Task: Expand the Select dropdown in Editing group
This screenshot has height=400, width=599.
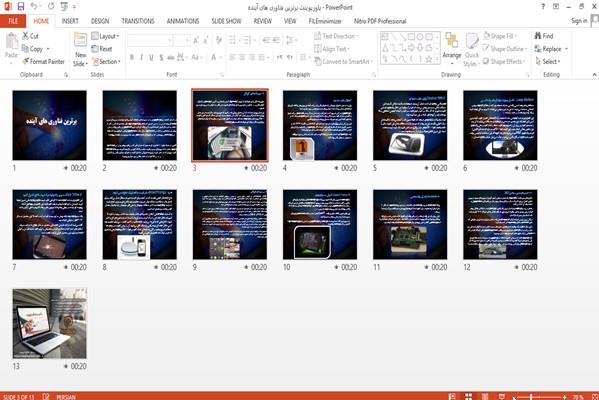Action: (x=548, y=62)
